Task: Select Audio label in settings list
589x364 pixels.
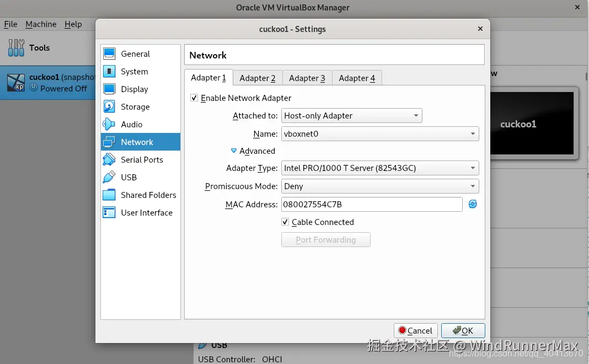Action: (131, 124)
